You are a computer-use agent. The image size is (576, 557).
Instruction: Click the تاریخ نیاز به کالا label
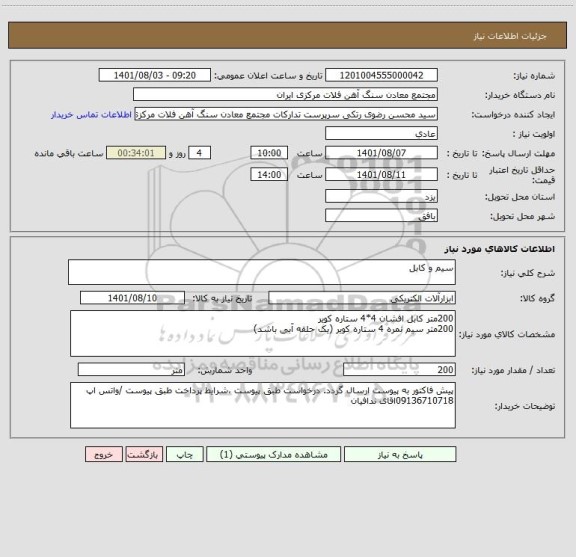(222, 298)
